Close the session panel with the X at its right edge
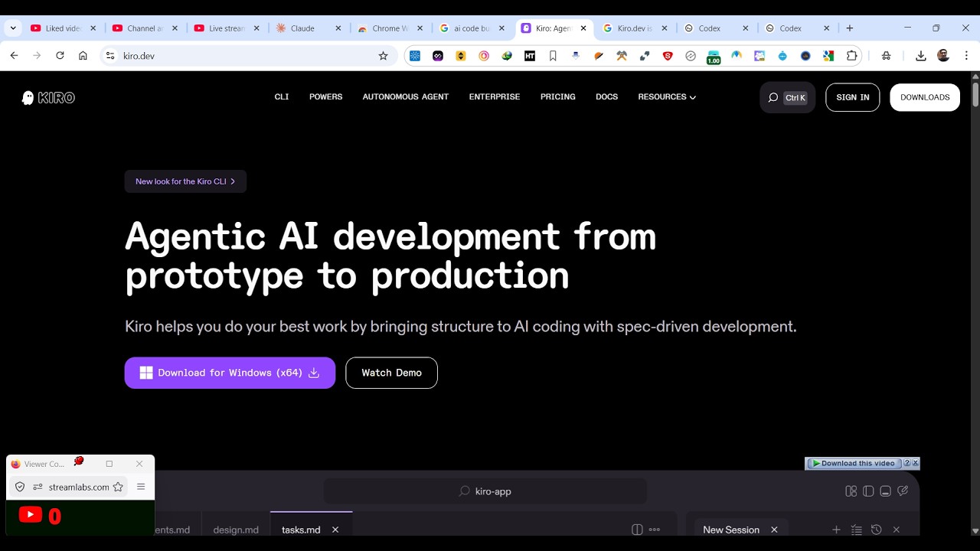 (x=896, y=530)
